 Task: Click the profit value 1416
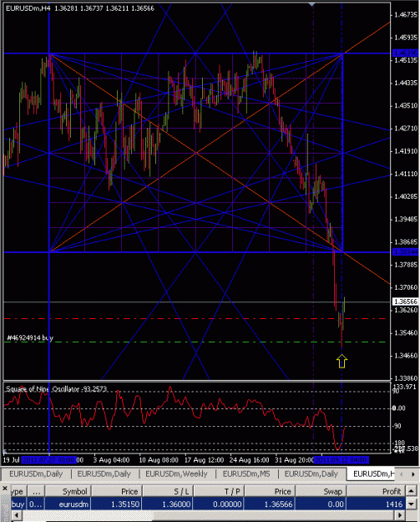pos(377,504)
